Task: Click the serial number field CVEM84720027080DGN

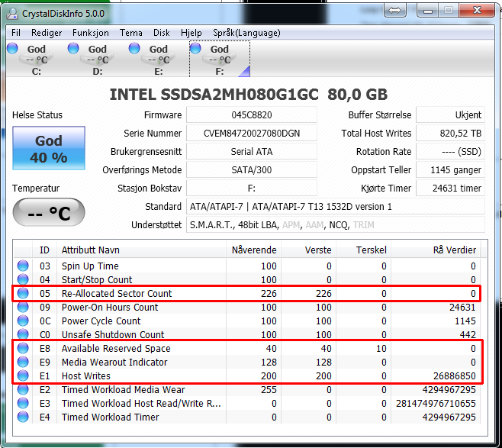Action: [252, 134]
